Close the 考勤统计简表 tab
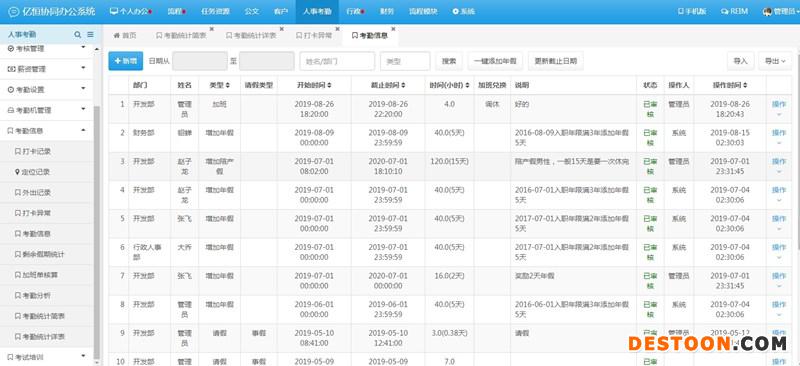Image resolution: width=800 pixels, height=366 pixels. 212,29
